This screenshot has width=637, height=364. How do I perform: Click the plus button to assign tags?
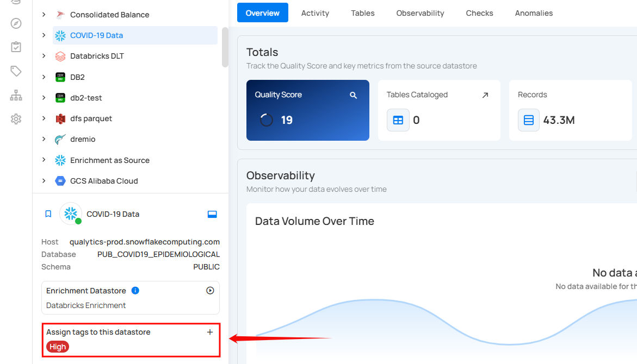(210, 332)
